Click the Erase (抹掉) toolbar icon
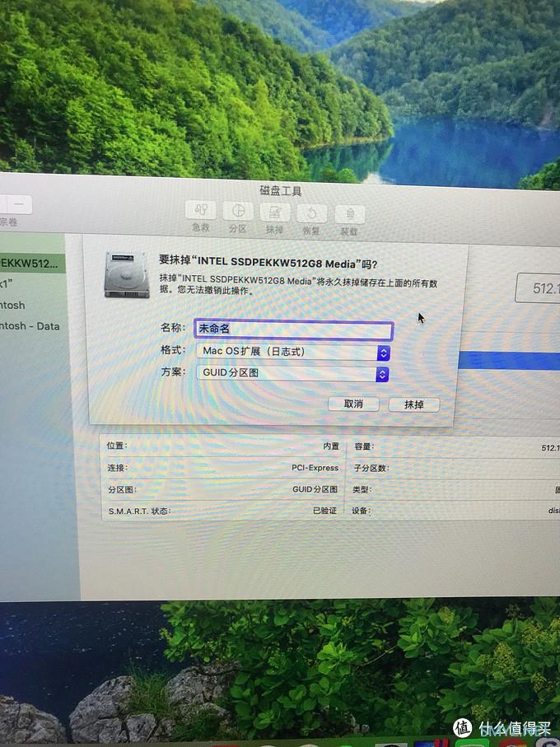The image size is (560, 747). (275, 212)
